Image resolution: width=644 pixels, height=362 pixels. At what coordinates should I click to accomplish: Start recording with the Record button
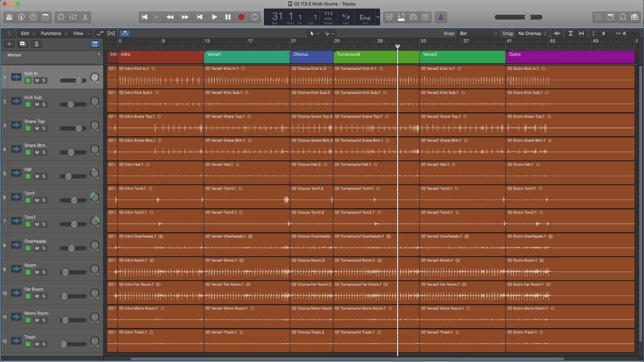[241, 17]
